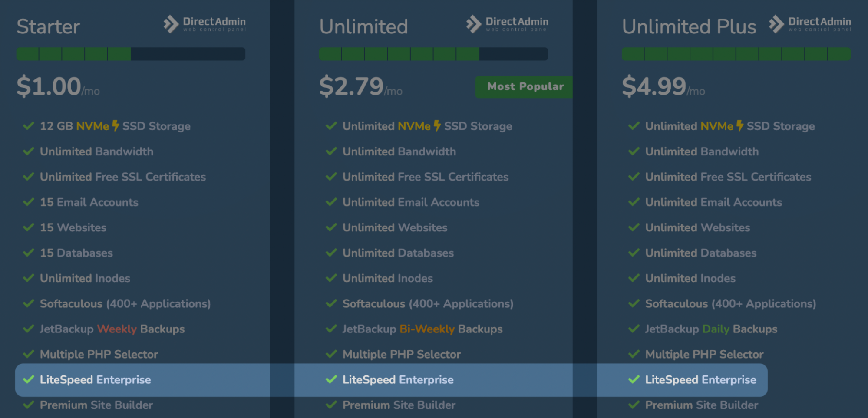868x418 pixels.
Task: Click the lightning bolt in Unlimited Plus NVMe row
Action: tap(740, 125)
